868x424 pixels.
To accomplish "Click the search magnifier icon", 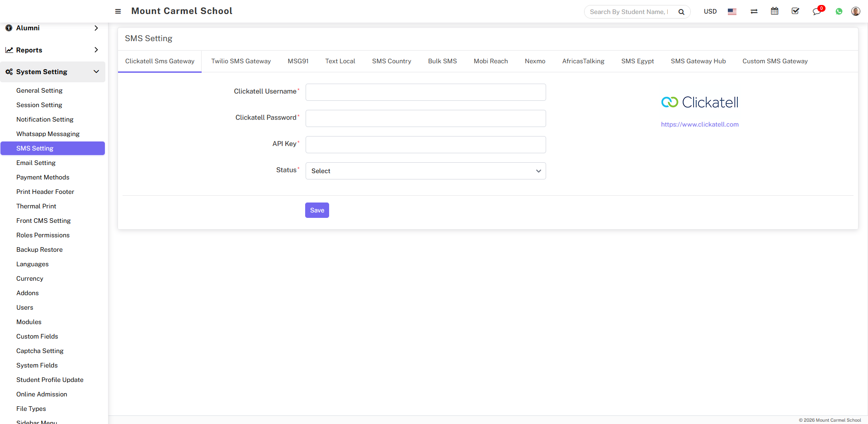I will click(681, 12).
